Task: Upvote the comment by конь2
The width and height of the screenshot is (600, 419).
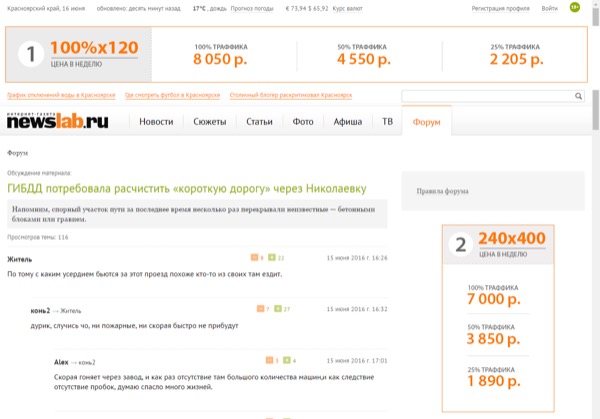Action: point(277,309)
